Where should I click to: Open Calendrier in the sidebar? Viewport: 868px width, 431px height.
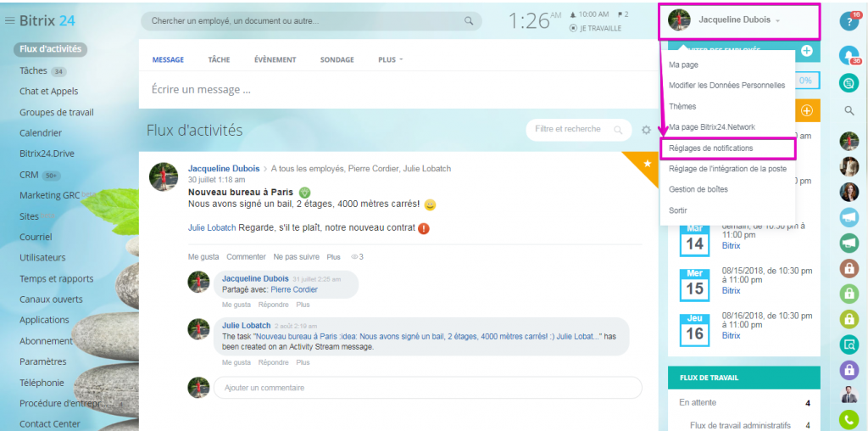click(x=41, y=133)
